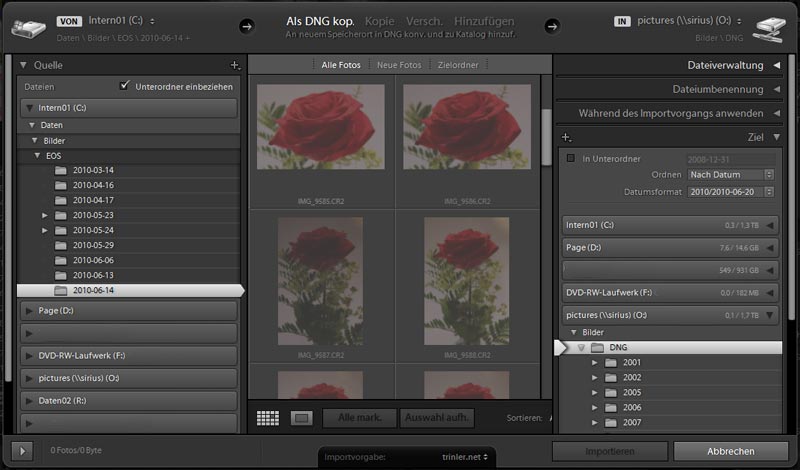This screenshot has height=470, width=800.
Task: Expand Während des Importvorgangs anwenden panel
Action: click(777, 113)
